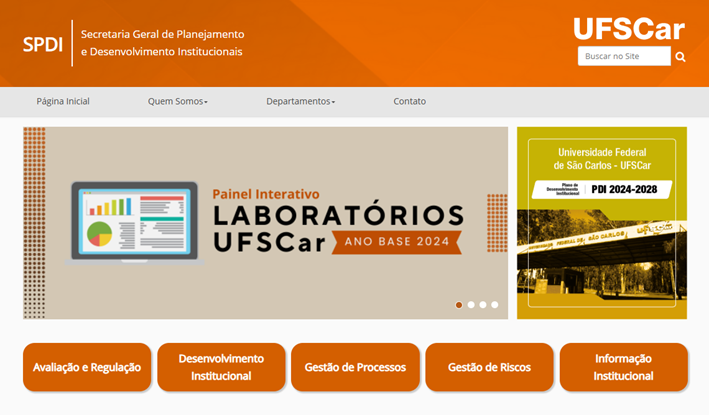
Task: Select the fourth carousel indicator dot
Action: [495, 305]
